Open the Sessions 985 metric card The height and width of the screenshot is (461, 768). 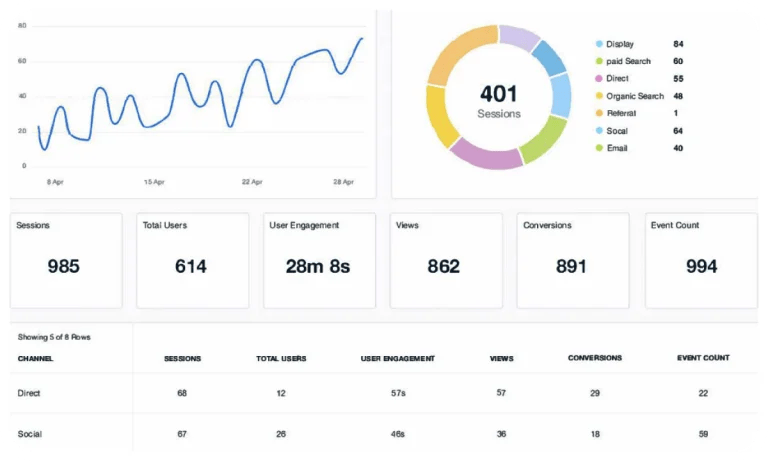(x=66, y=260)
